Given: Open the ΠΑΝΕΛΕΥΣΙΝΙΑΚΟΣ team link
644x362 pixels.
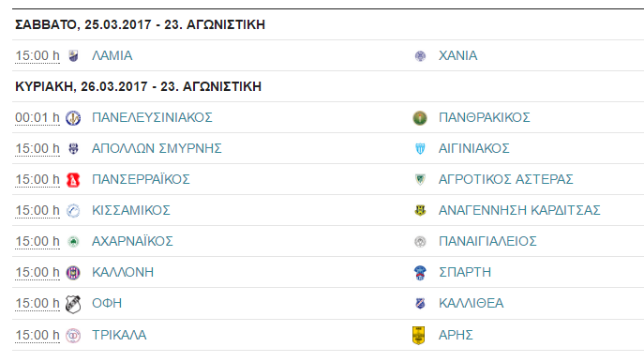Looking at the screenshot, I should coord(152,117).
